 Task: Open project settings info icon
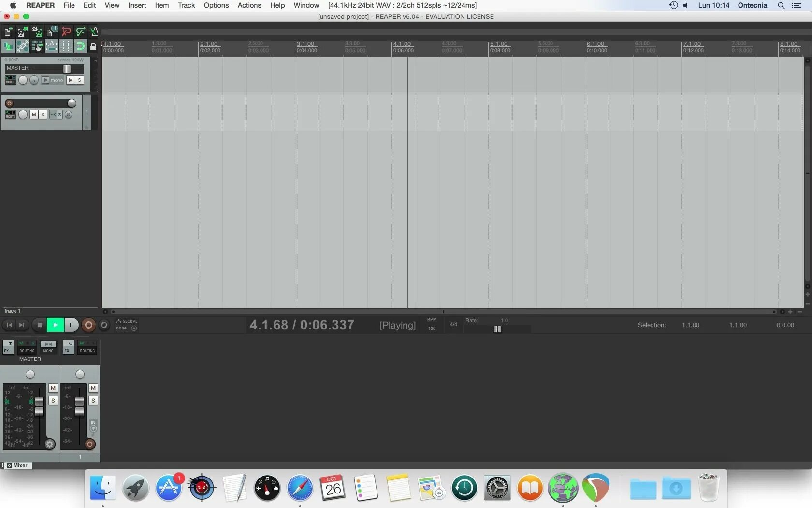pos(51,32)
